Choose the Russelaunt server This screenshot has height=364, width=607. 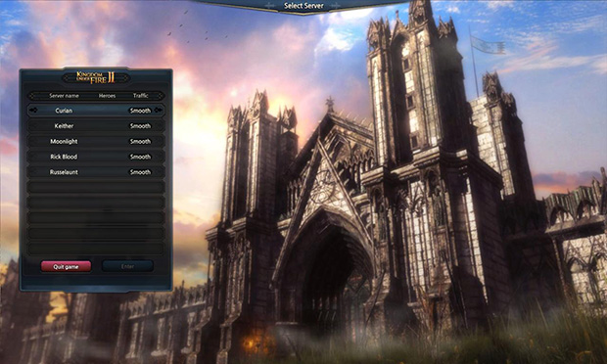click(96, 172)
